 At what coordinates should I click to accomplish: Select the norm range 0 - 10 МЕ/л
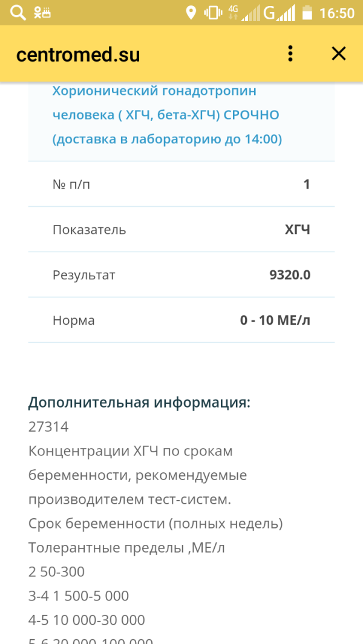click(x=275, y=320)
